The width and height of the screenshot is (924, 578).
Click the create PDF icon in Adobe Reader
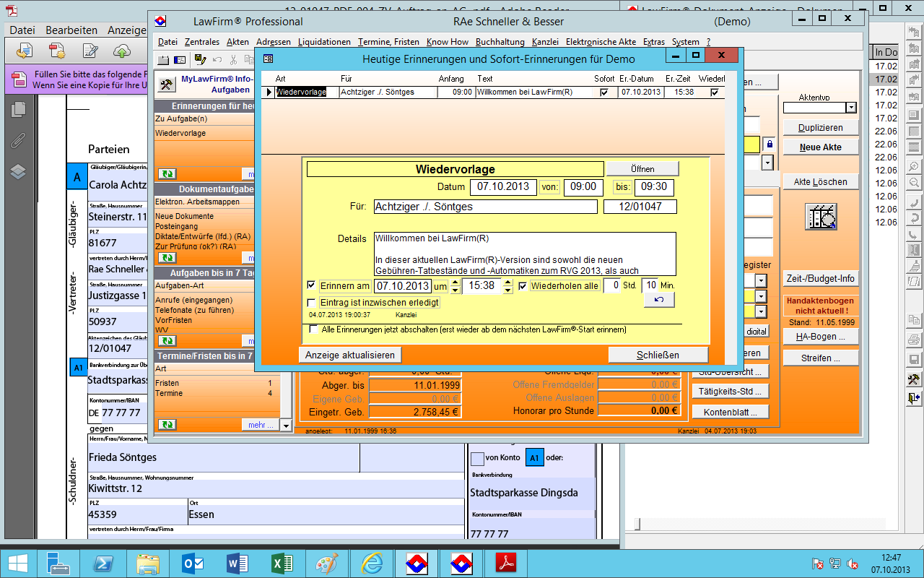[x=57, y=50]
